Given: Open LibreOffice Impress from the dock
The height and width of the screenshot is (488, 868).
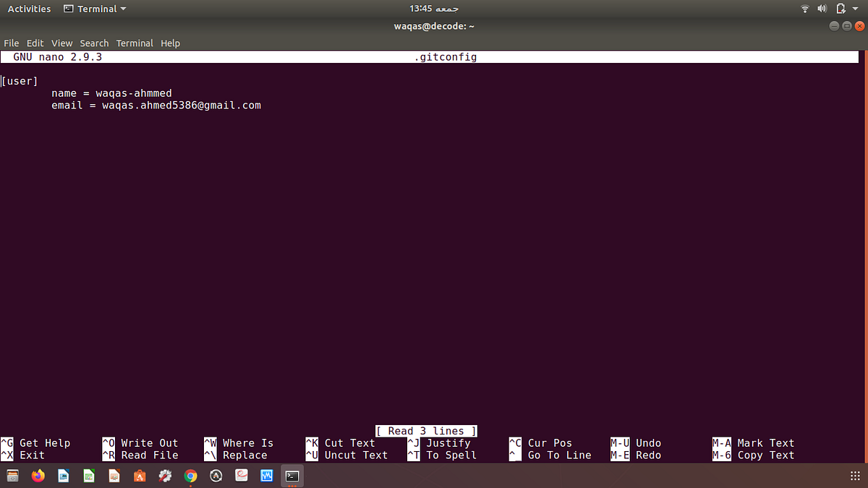Looking at the screenshot, I should [114, 476].
